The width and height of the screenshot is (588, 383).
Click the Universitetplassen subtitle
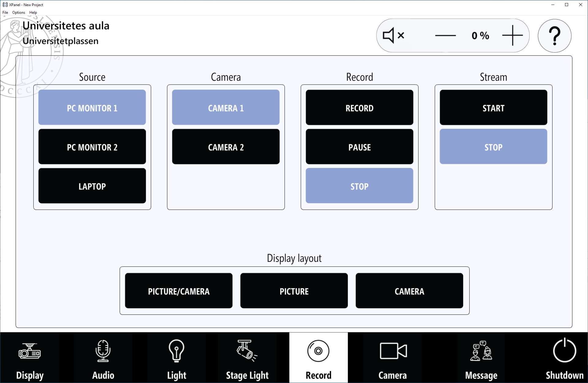[61, 41]
